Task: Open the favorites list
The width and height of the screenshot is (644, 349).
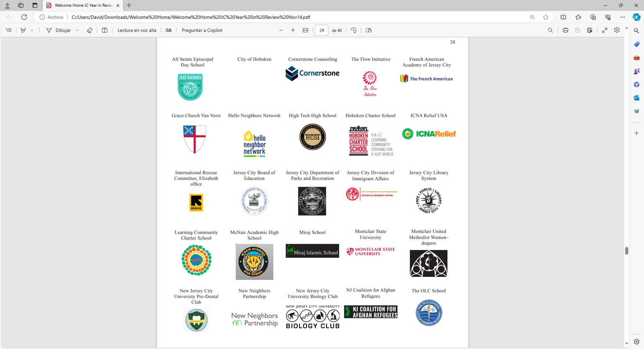Action: 578,17
